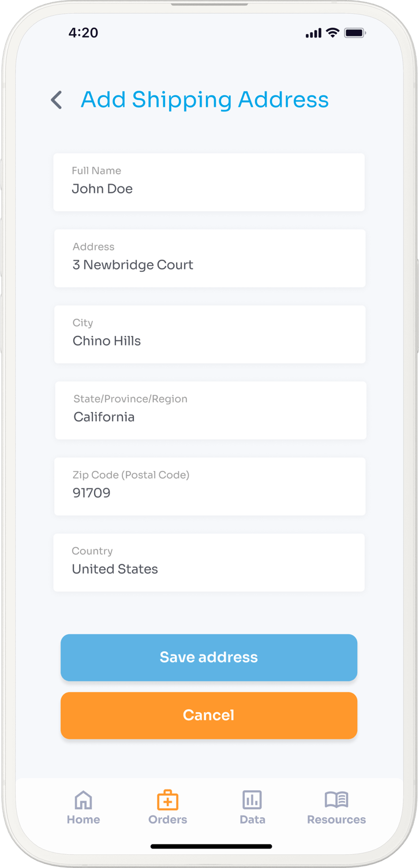Screen dimensions: 419x868
Task: Tap the Wi-Fi status icon
Action: pyautogui.click(x=332, y=33)
